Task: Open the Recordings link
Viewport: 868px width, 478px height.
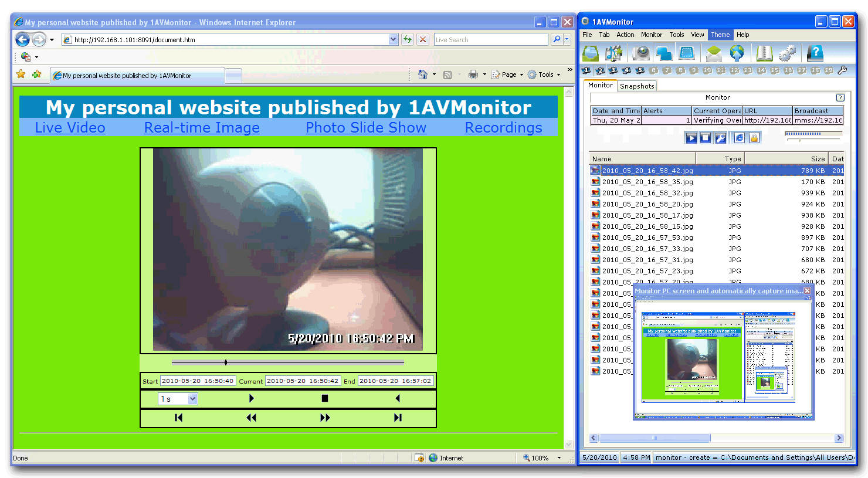Action: pos(503,127)
